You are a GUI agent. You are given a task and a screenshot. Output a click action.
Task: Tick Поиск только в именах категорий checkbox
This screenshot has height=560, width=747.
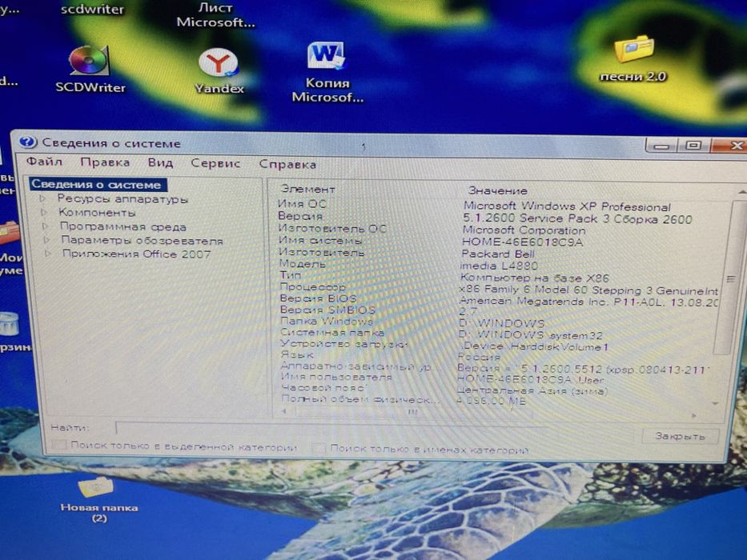coord(318,448)
